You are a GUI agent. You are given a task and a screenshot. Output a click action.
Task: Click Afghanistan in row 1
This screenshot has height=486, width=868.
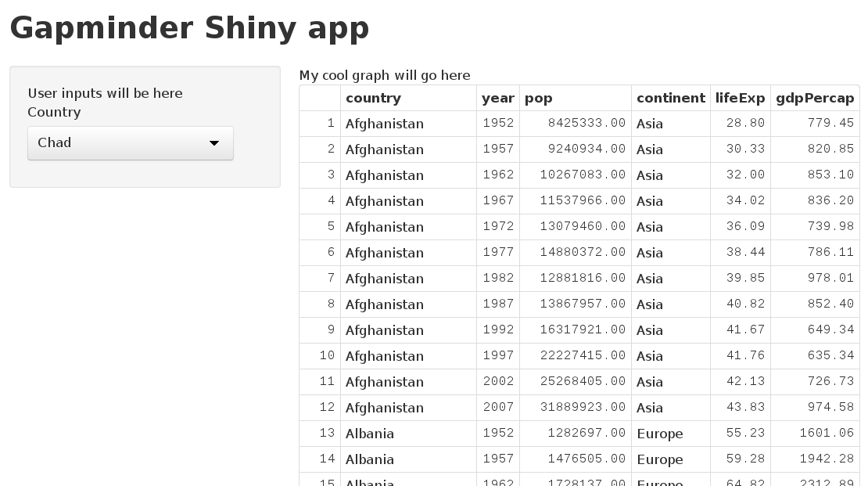pos(385,124)
